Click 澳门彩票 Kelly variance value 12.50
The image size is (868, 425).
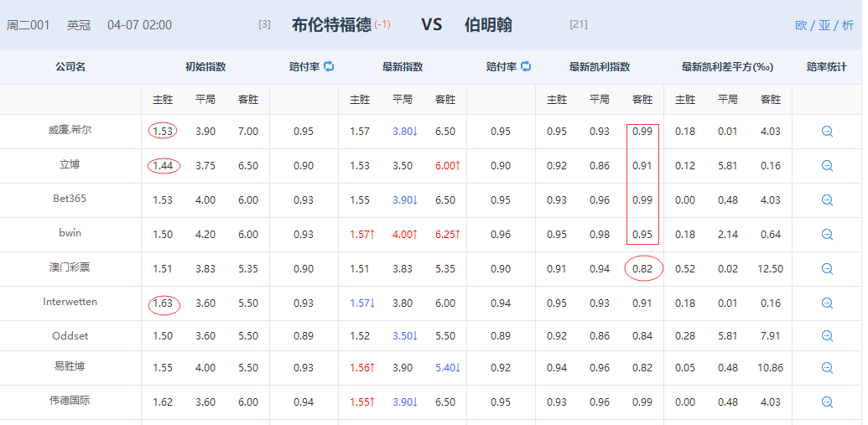[771, 269]
